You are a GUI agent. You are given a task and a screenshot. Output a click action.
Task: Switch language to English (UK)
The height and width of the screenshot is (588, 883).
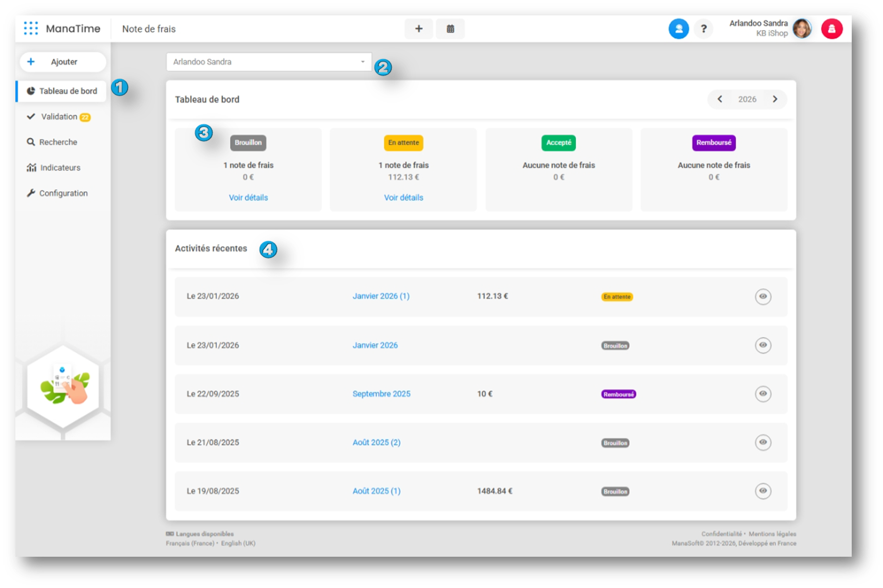[238, 543]
